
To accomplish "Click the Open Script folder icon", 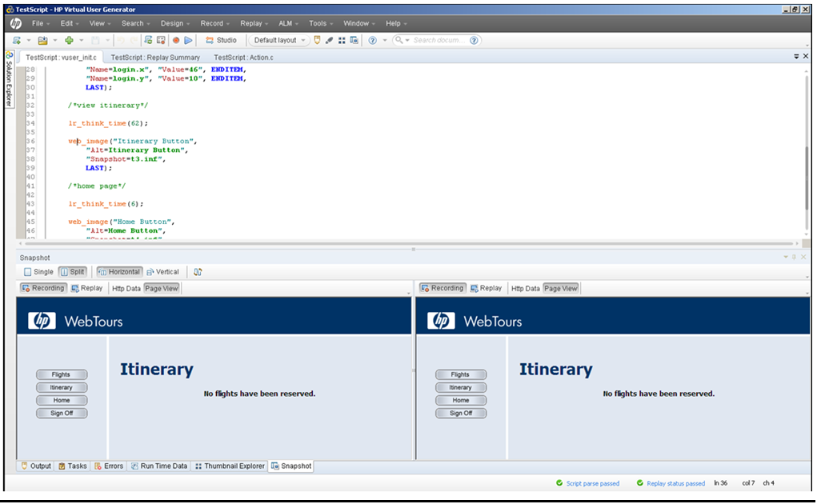I will 42,40.
